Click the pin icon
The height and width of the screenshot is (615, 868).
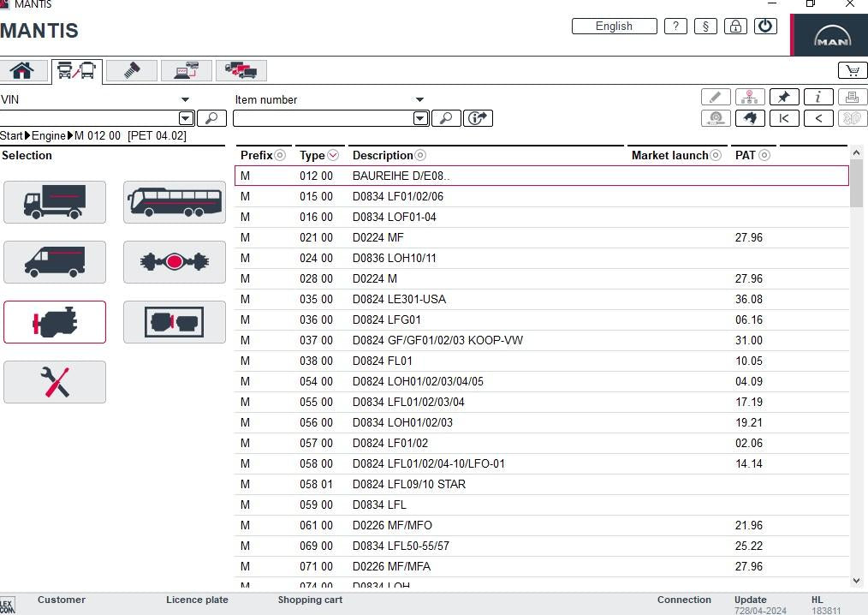[784, 97]
